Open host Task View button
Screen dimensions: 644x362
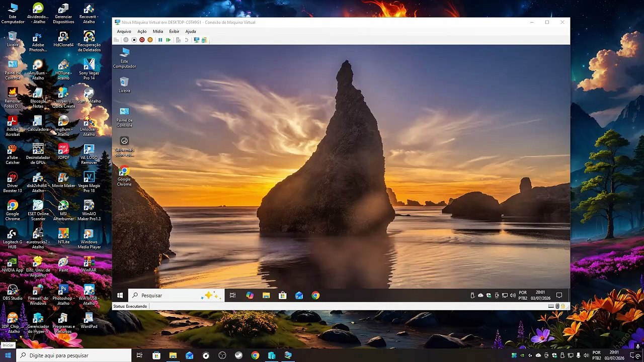pos(139,355)
